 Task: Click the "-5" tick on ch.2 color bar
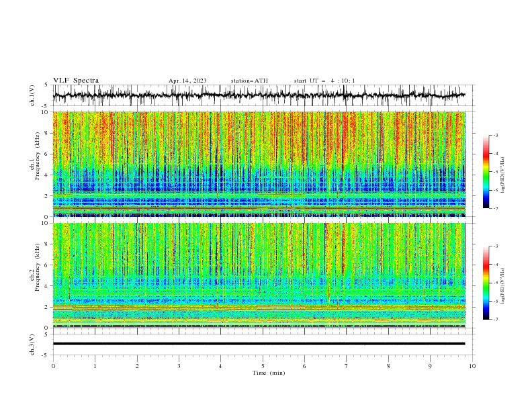click(x=496, y=283)
